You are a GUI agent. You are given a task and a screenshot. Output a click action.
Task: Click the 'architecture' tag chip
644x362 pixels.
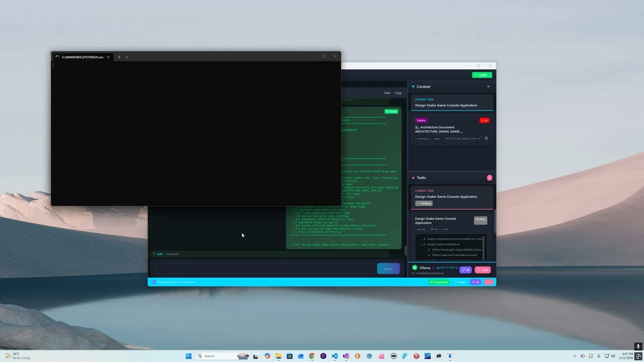pyautogui.click(x=423, y=138)
